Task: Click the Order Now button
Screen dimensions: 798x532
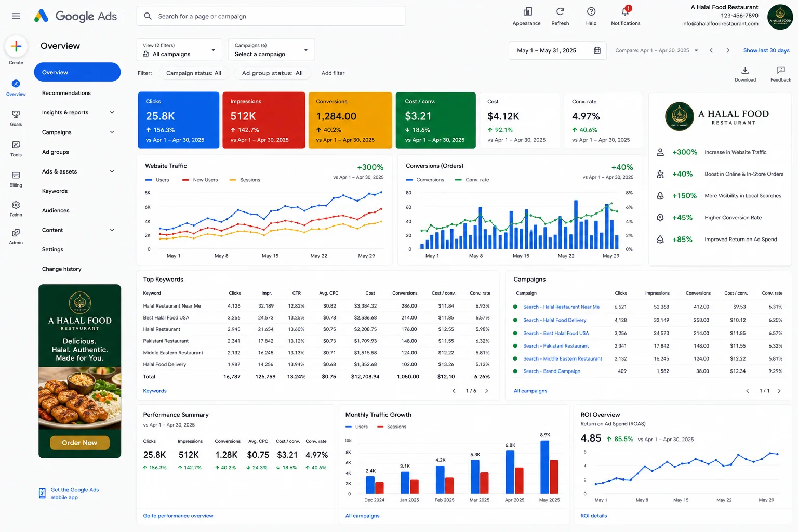Action: (79, 443)
